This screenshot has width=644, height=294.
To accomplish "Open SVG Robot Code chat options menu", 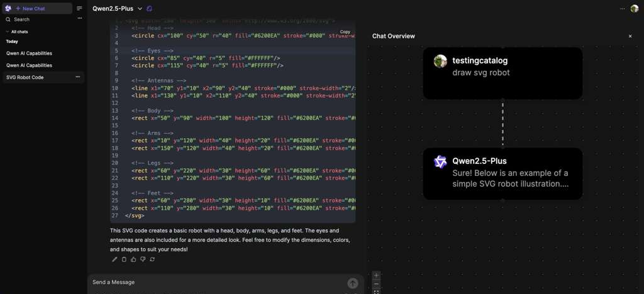I will coord(77,77).
